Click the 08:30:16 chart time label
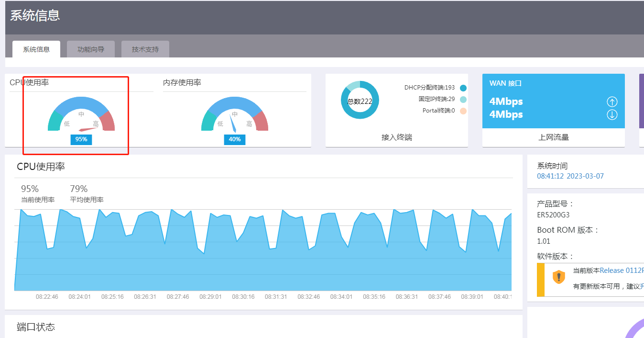This screenshot has height=338, width=644. point(243,297)
